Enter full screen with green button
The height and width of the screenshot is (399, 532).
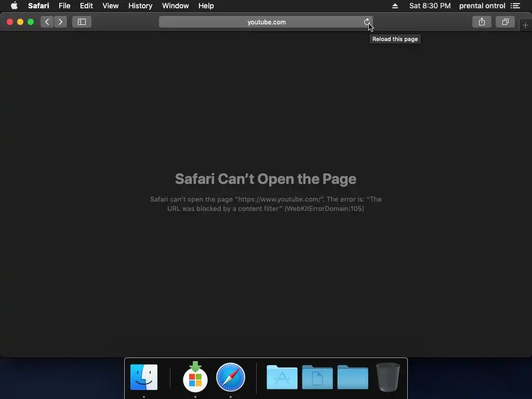point(31,22)
